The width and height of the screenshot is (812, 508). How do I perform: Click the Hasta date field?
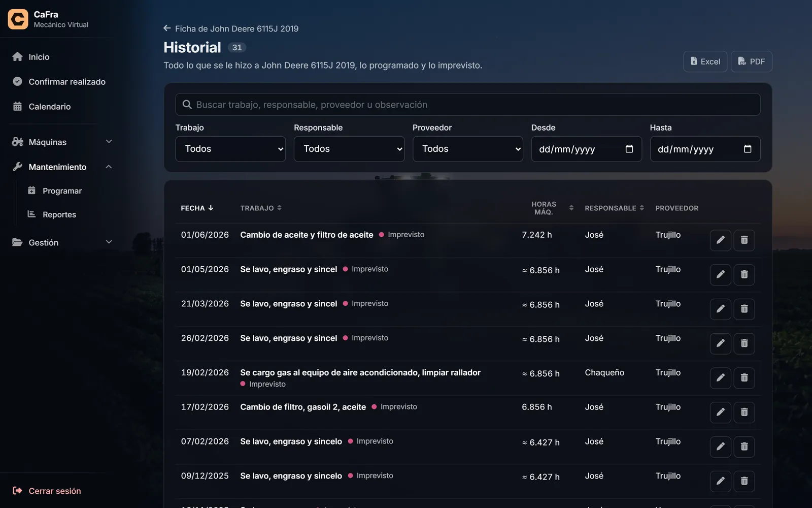pyautogui.click(x=705, y=149)
